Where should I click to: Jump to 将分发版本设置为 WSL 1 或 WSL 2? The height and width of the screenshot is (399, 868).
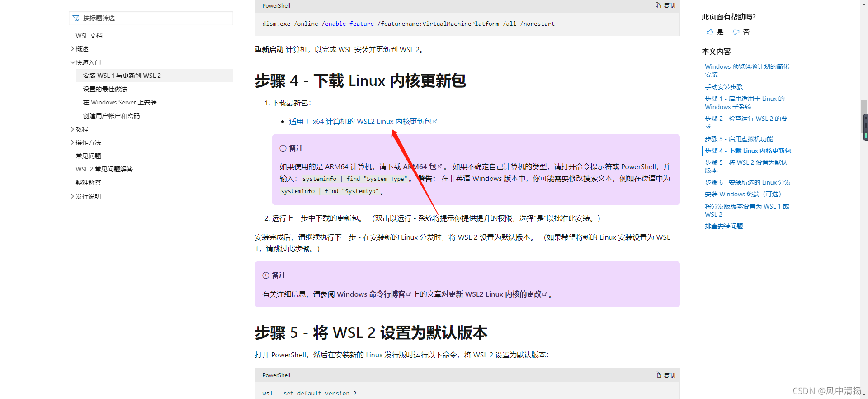pyautogui.click(x=747, y=210)
